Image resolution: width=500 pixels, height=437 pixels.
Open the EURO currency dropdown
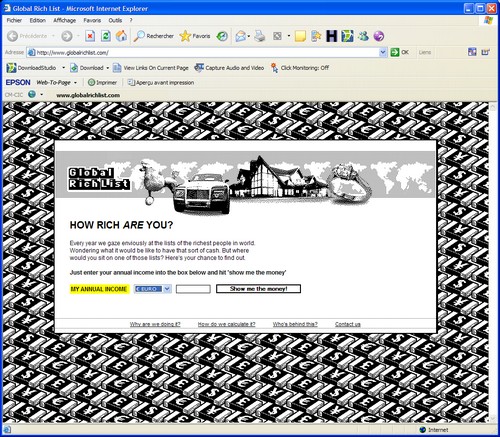[x=153, y=289]
